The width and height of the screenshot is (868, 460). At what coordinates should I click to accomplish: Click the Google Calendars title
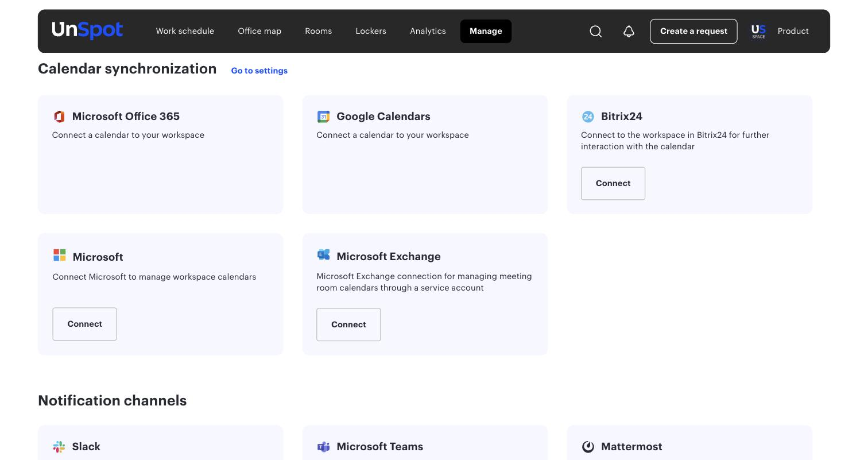click(383, 117)
